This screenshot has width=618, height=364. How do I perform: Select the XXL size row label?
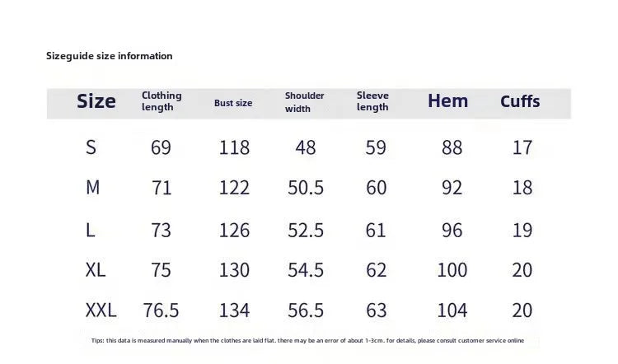click(101, 310)
